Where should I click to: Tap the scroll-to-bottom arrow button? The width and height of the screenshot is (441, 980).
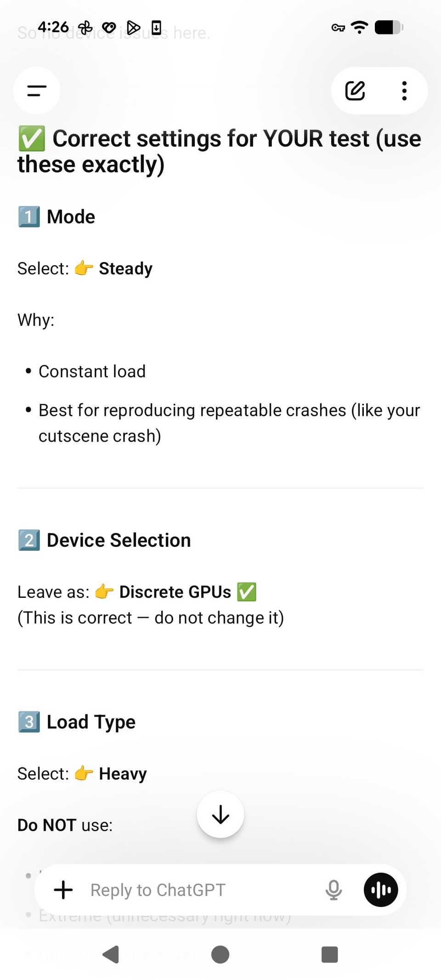(x=220, y=814)
